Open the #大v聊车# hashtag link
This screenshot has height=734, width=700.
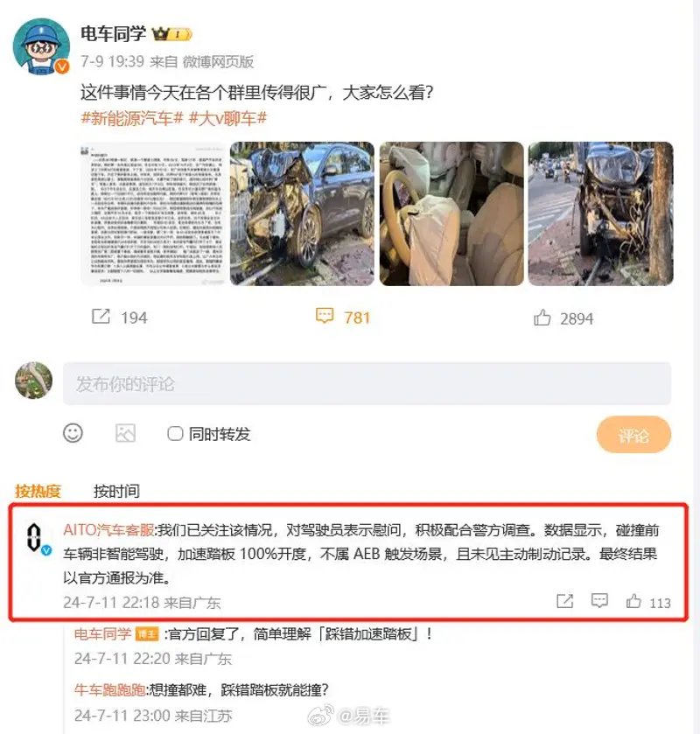pos(227,118)
